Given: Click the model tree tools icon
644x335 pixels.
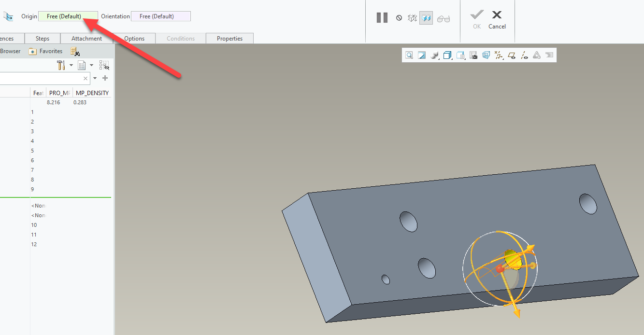Looking at the screenshot, I should tap(61, 65).
